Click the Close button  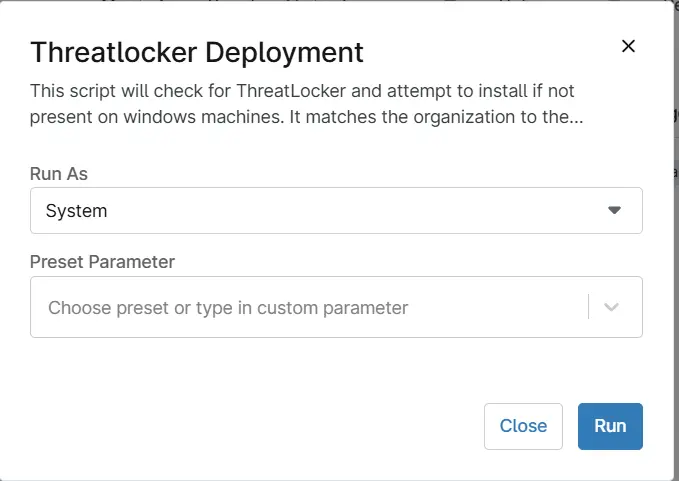(x=523, y=426)
